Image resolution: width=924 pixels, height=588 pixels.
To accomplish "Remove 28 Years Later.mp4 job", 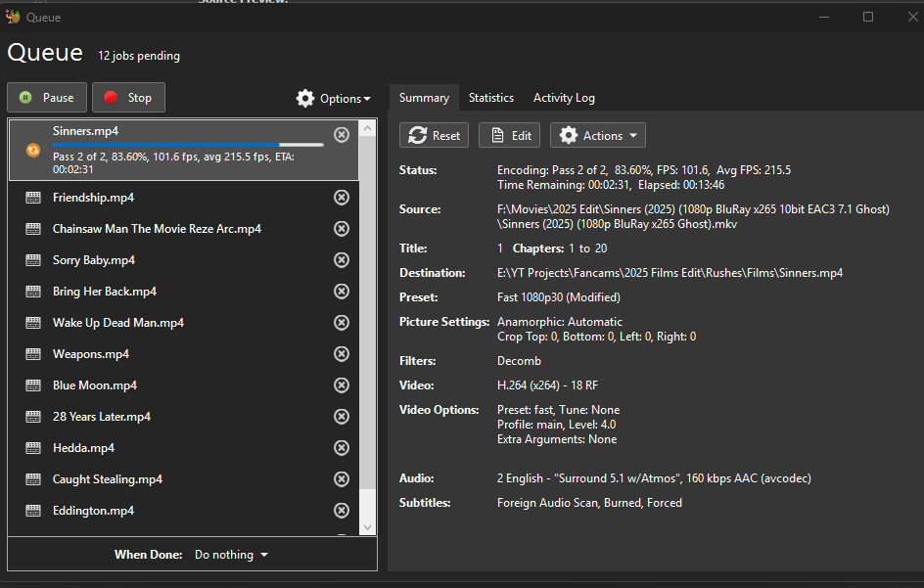I will pos(342,417).
